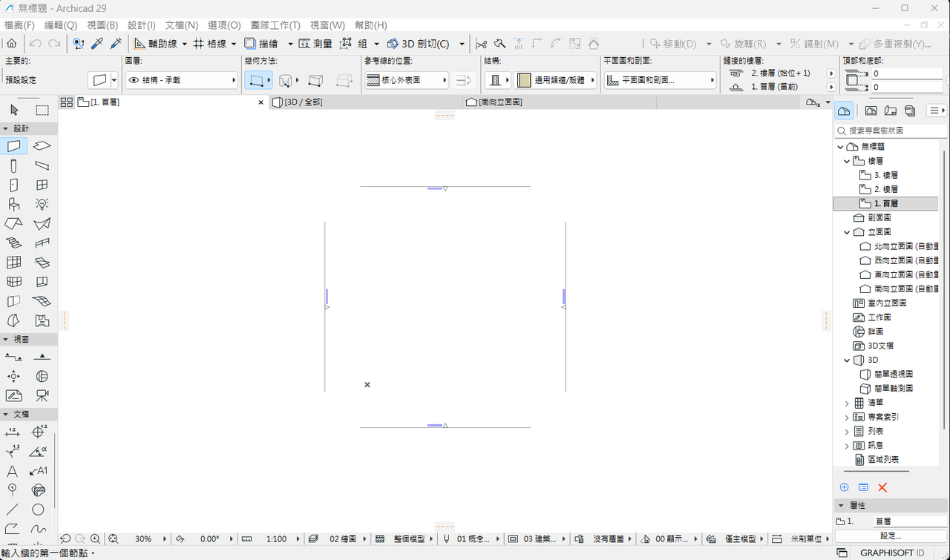This screenshot has width=950, height=560.
Task: Select the Circle tool
Action: [x=38, y=510]
